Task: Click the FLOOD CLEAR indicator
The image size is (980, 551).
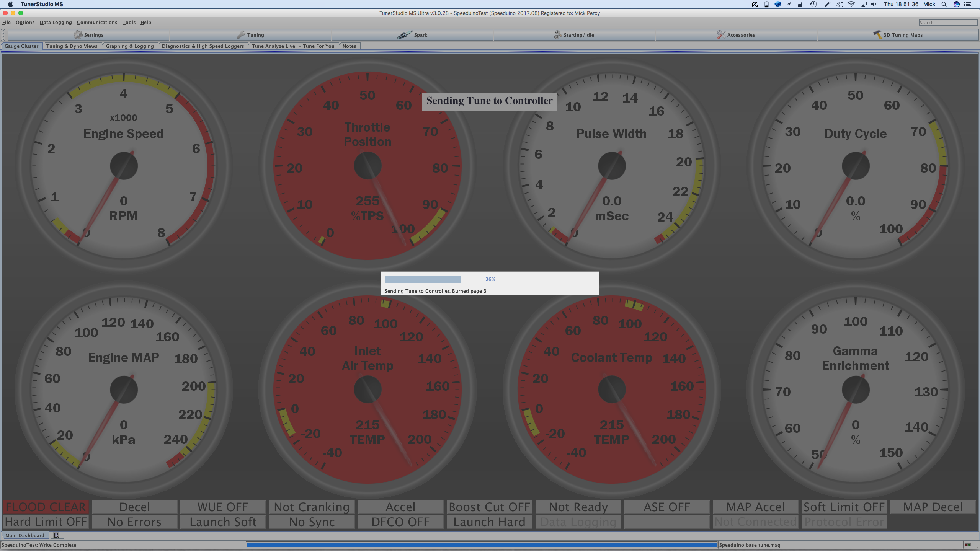Action: (x=46, y=507)
